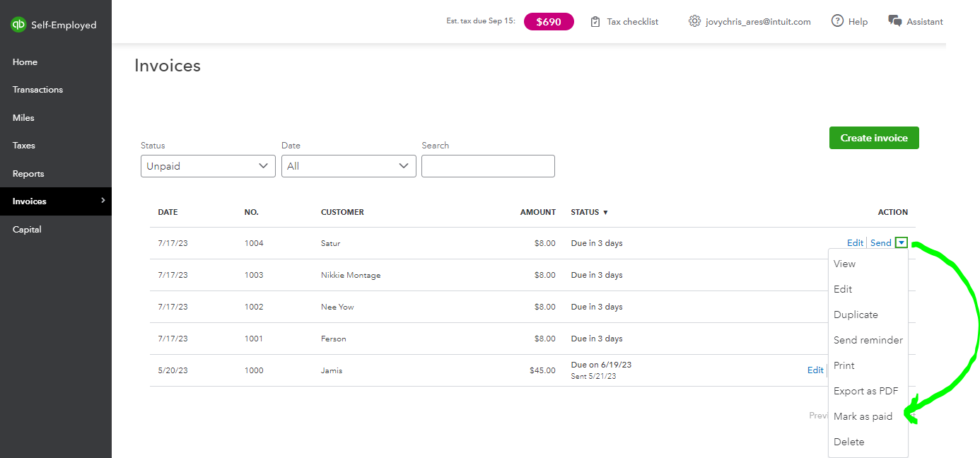Open the Status filter dropdown
Screen dimensions: 980x458
pyautogui.click(x=208, y=166)
